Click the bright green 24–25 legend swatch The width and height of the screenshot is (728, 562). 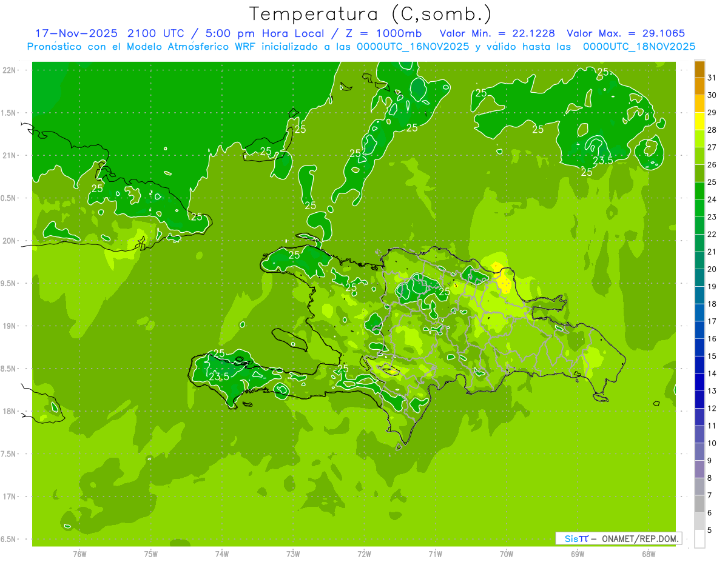tap(699, 191)
